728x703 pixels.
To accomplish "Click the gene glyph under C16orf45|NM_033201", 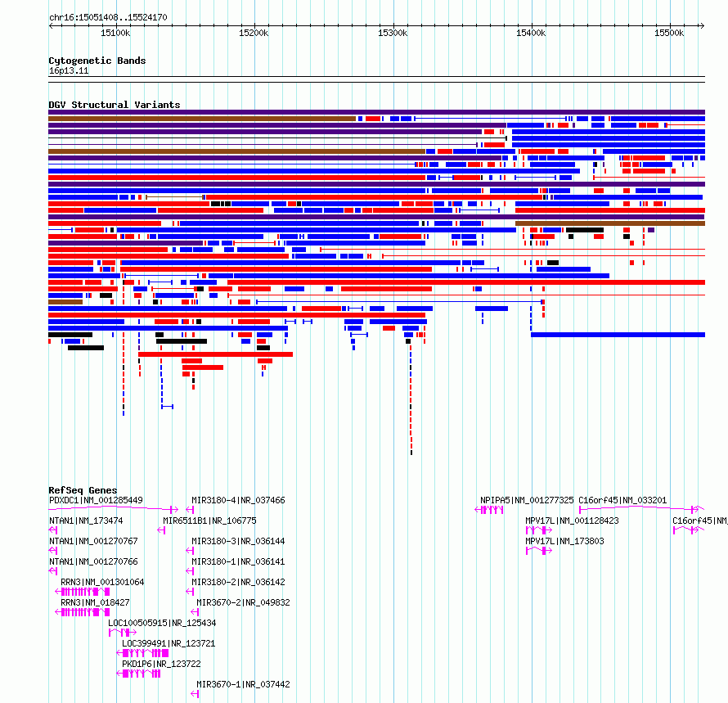I will 641,509.
